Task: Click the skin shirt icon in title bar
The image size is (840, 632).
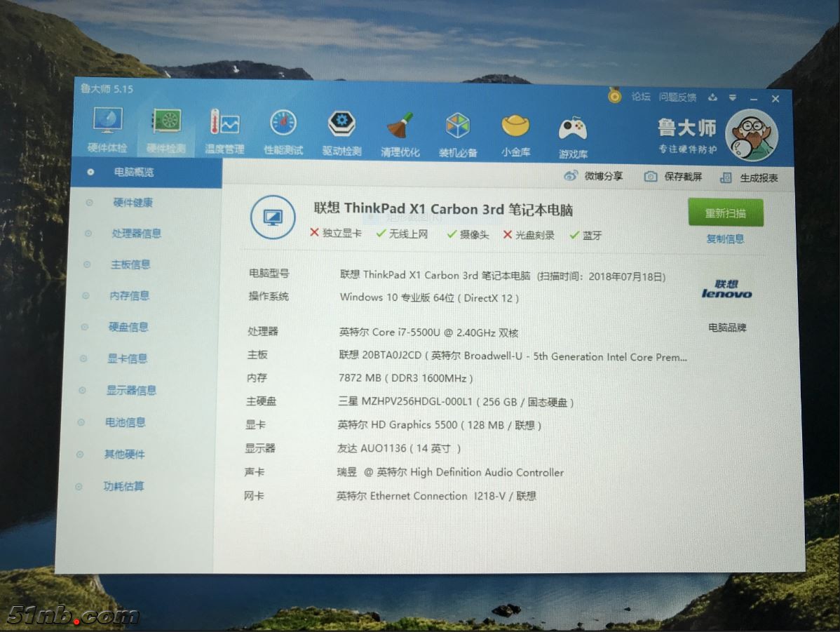Action: 712,98
